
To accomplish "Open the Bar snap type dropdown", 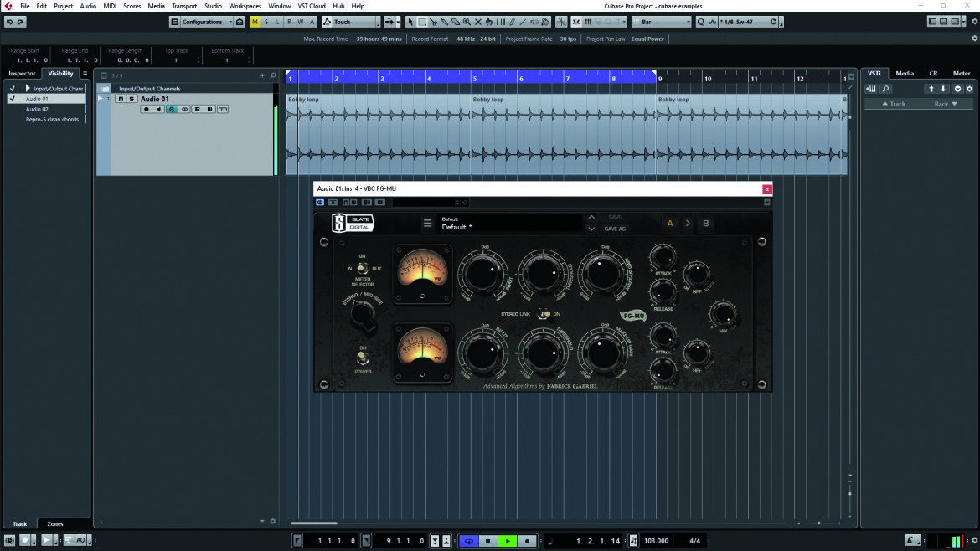I will (661, 22).
